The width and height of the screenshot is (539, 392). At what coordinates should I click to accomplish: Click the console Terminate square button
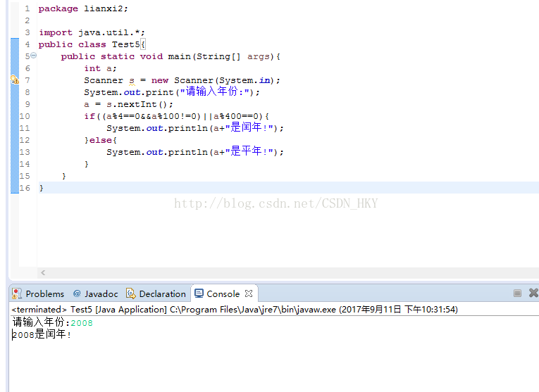pos(517,293)
